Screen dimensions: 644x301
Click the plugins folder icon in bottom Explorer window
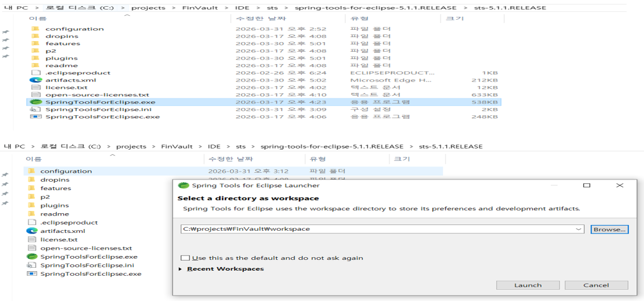pos(31,205)
